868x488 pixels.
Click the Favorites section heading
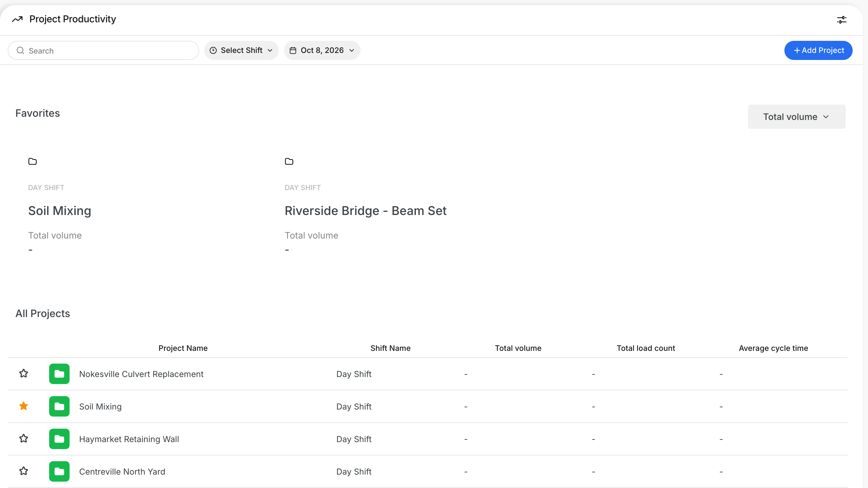[x=37, y=113]
